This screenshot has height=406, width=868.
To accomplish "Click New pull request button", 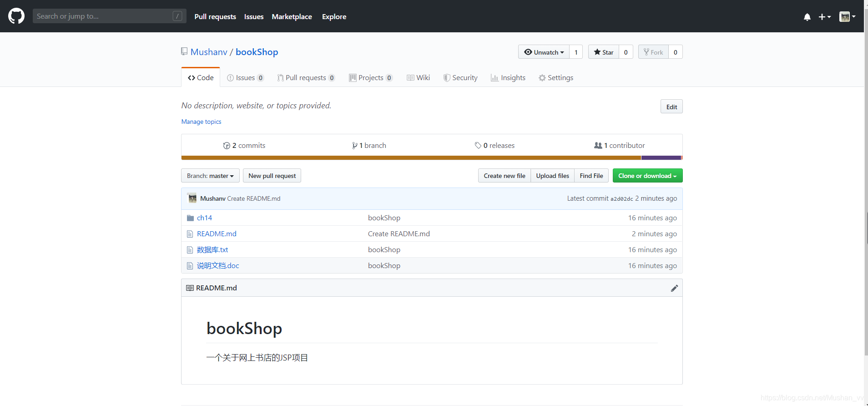I will click(x=272, y=176).
